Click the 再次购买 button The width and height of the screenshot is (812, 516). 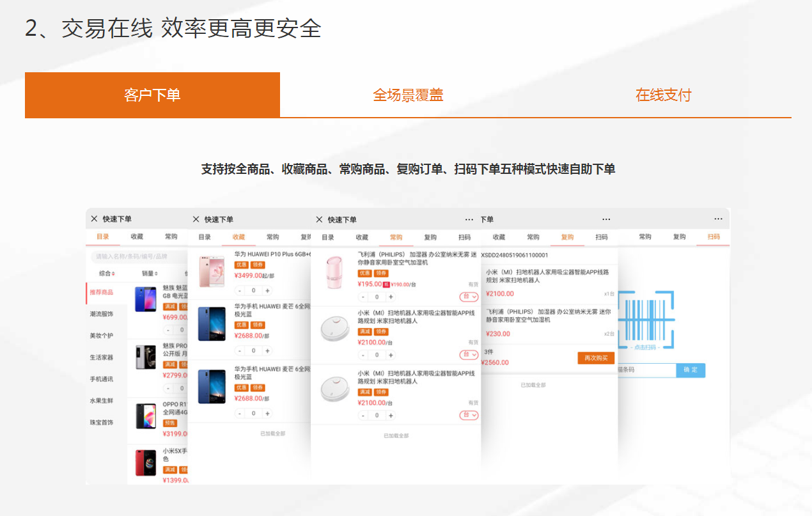coord(595,358)
